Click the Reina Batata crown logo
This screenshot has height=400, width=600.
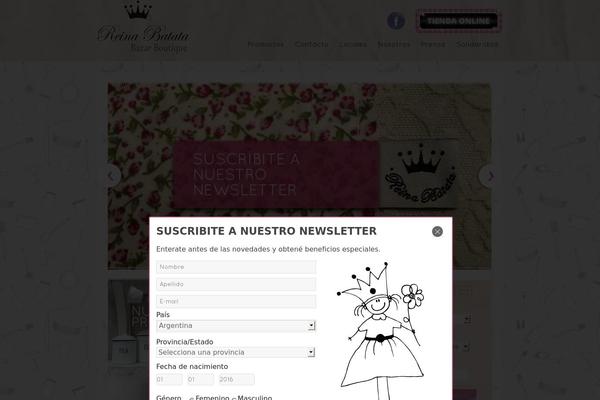[143, 27]
